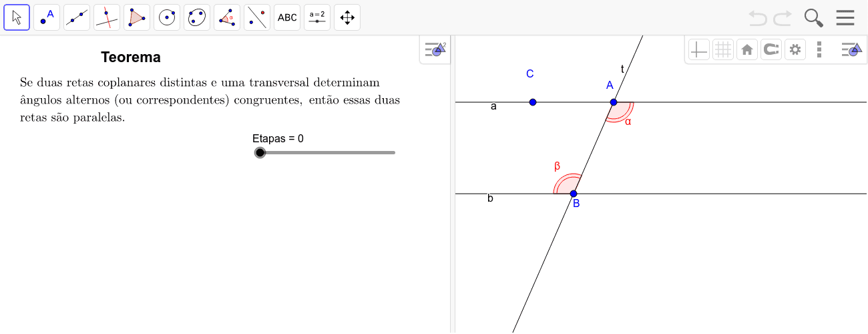Select the Angle tool
The width and height of the screenshot is (868, 334).
tap(227, 17)
